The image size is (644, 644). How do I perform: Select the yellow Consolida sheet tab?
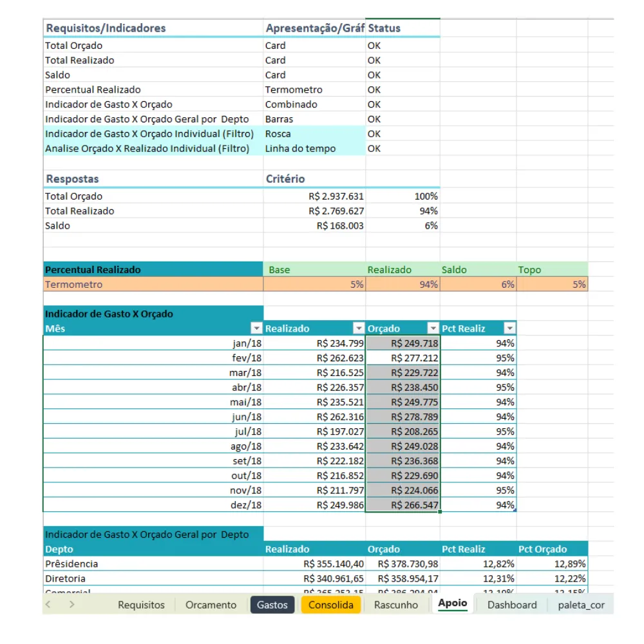(x=330, y=605)
